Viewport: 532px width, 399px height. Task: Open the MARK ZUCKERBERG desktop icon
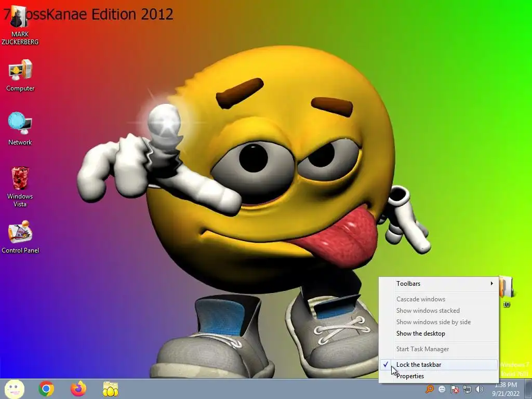pyautogui.click(x=20, y=25)
